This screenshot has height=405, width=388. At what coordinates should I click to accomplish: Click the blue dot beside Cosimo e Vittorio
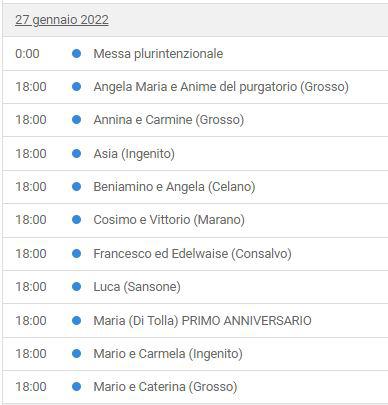(x=76, y=220)
